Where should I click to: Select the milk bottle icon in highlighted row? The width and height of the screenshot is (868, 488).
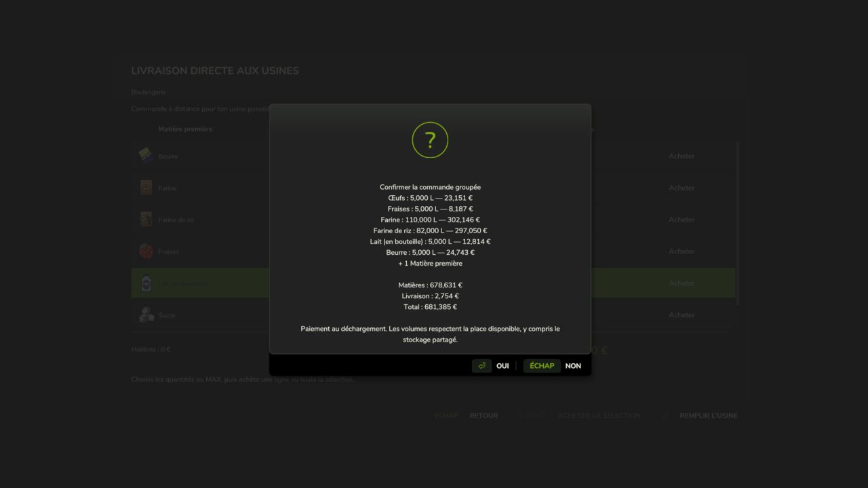pos(146,283)
